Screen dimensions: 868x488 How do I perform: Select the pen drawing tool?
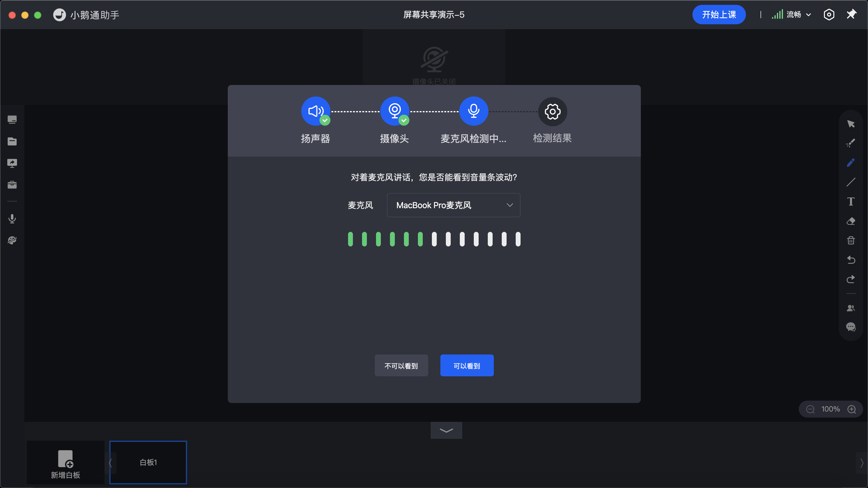(850, 163)
